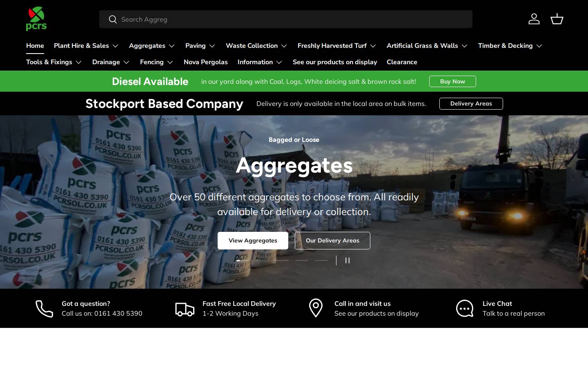Click the PCRS logo
The height and width of the screenshot is (368, 588).
click(x=36, y=19)
